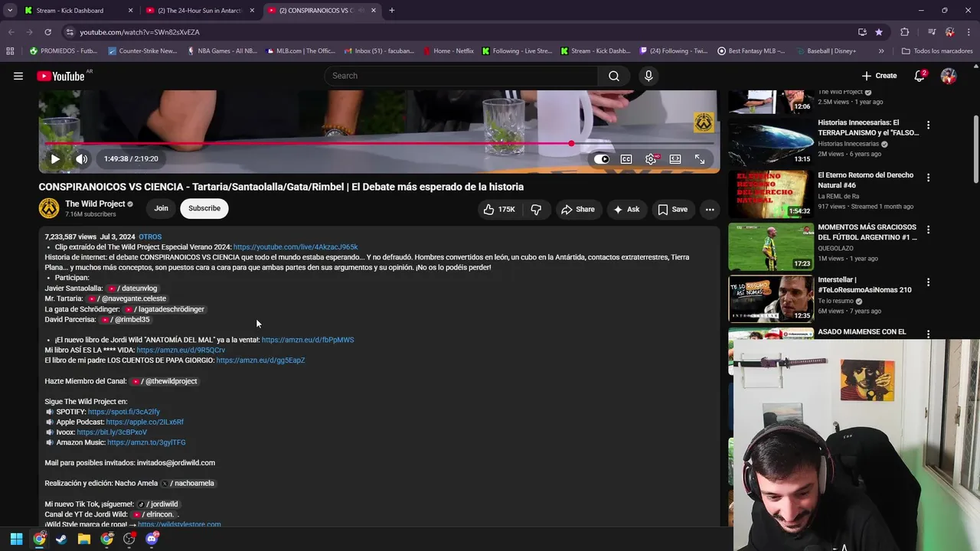Save video to playlist
The width and height of the screenshot is (980, 551).
[x=672, y=209]
